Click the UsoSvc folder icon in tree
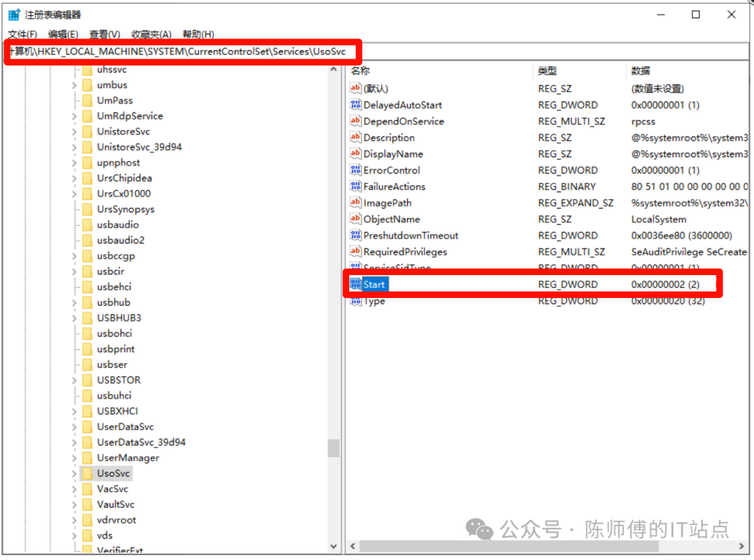Screen dimensions: 754x560 click(x=87, y=473)
